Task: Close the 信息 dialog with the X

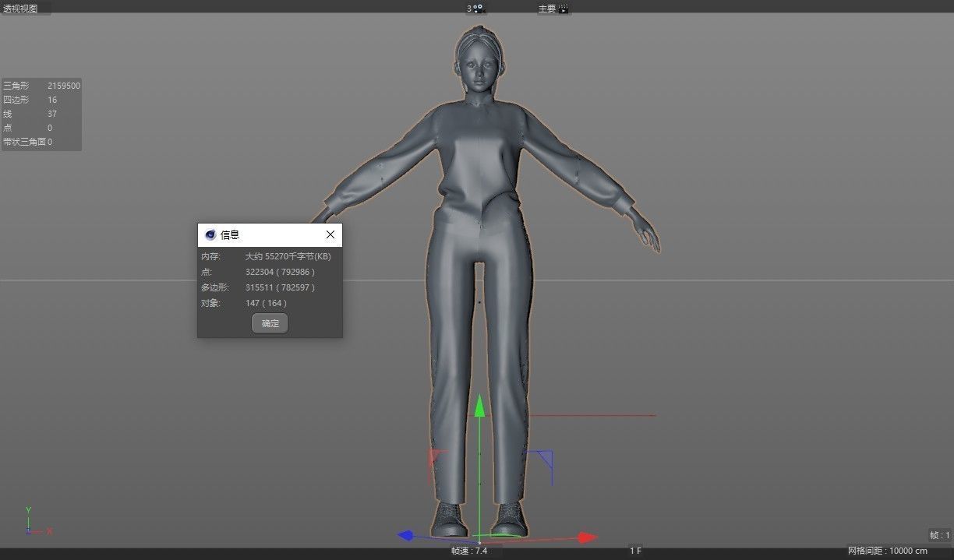Action: 330,234
